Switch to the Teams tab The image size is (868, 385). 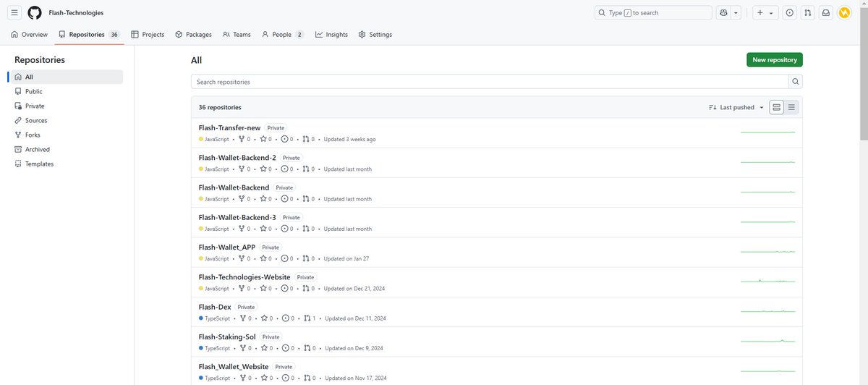coord(237,34)
